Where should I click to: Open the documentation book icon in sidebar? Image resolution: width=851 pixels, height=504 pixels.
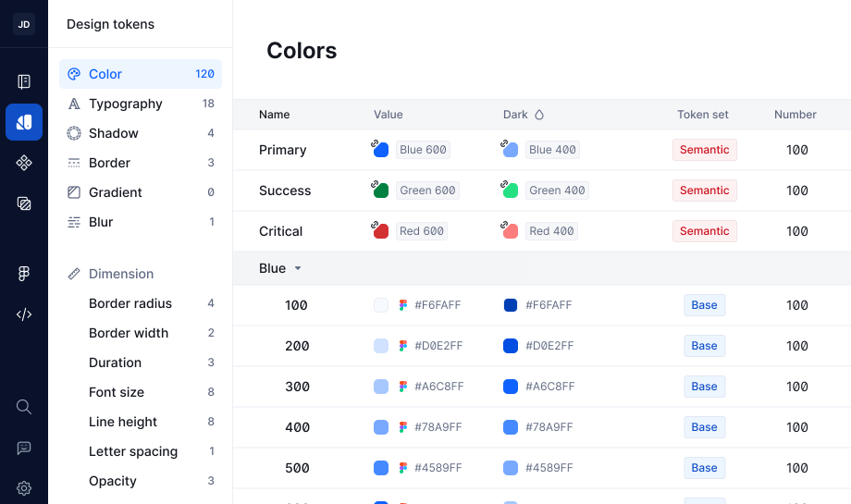click(24, 81)
